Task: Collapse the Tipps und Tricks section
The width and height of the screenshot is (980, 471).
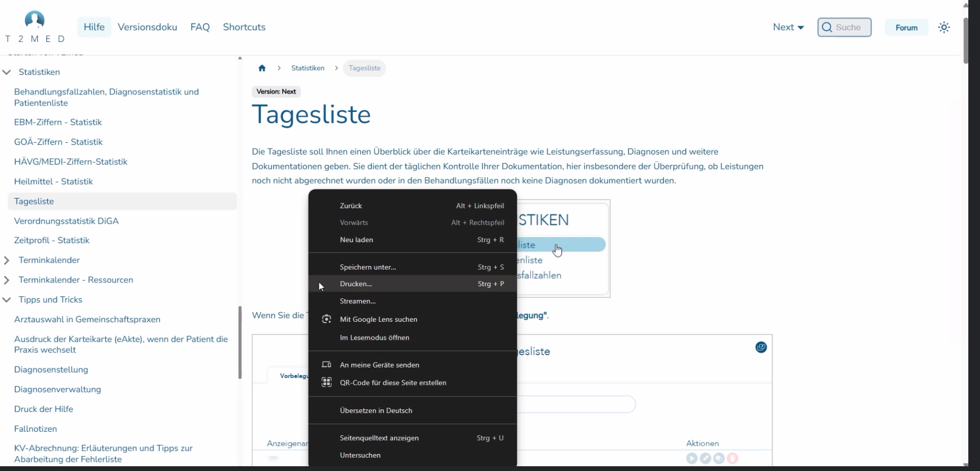Action: (x=7, y=299)
